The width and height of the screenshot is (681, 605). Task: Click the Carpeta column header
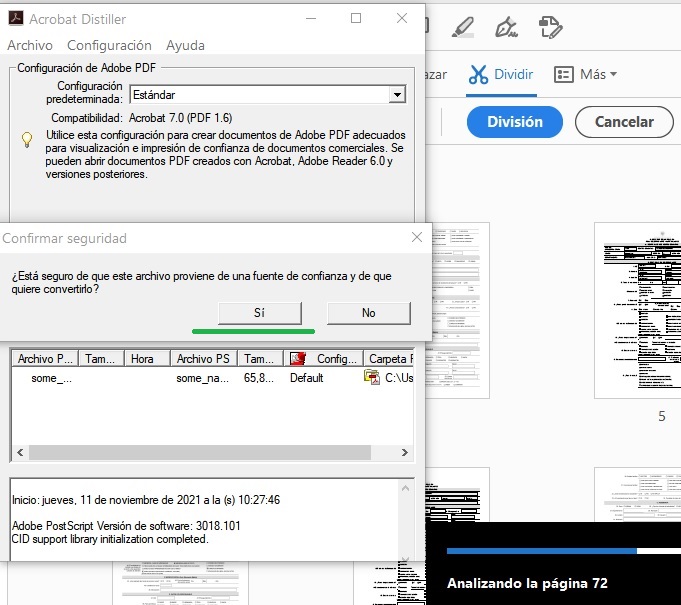click(389, 359)
